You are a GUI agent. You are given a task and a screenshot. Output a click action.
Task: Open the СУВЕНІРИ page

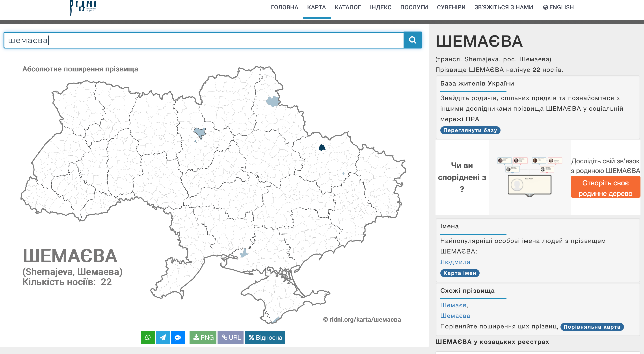click(451, 7)
